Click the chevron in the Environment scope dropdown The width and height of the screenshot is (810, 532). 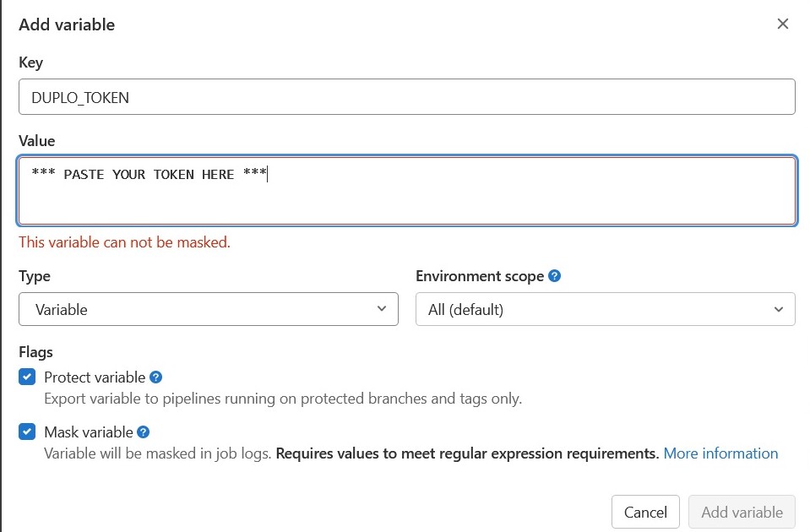point(779,309)
